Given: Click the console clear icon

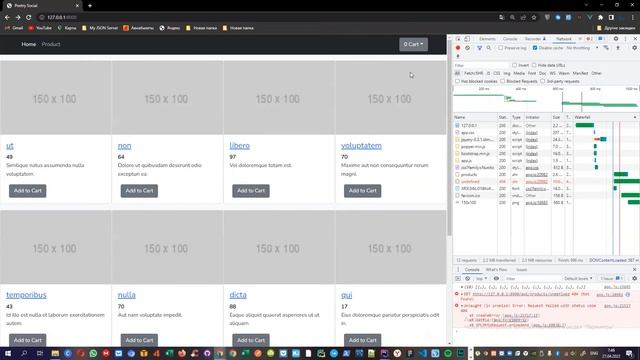Looking at the screenshot, I should pos(467,278).
